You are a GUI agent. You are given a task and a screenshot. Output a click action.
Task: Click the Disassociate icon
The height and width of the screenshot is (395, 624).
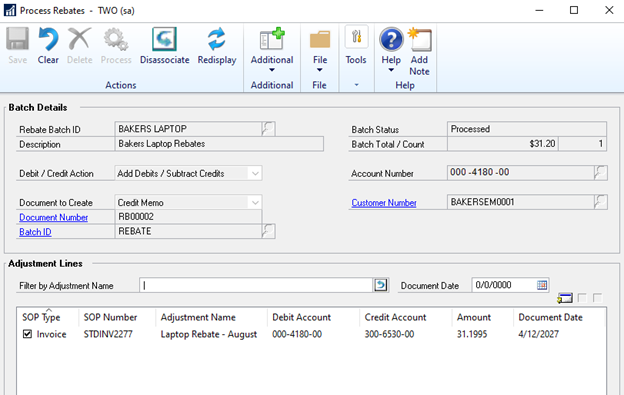coord(164,39)
